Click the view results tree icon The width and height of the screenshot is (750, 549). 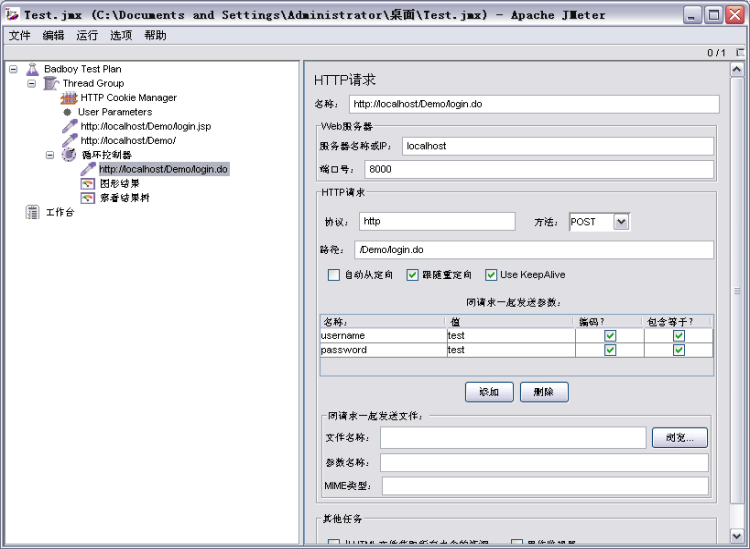click(88, 198)
